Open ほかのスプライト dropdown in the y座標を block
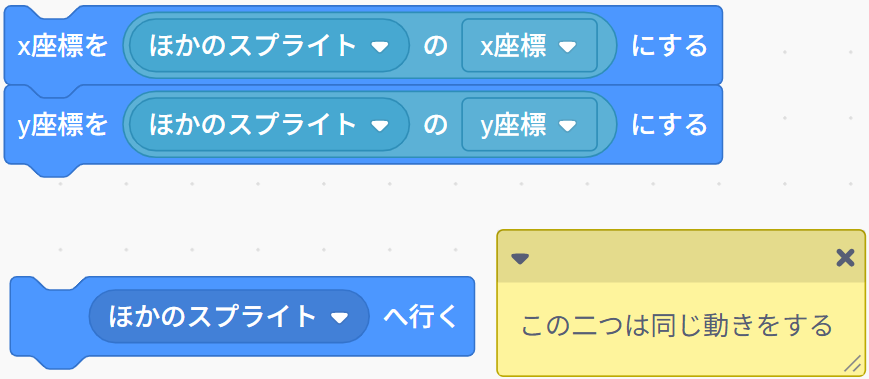This screenshot has height=379, width=869. pos(269,125)
